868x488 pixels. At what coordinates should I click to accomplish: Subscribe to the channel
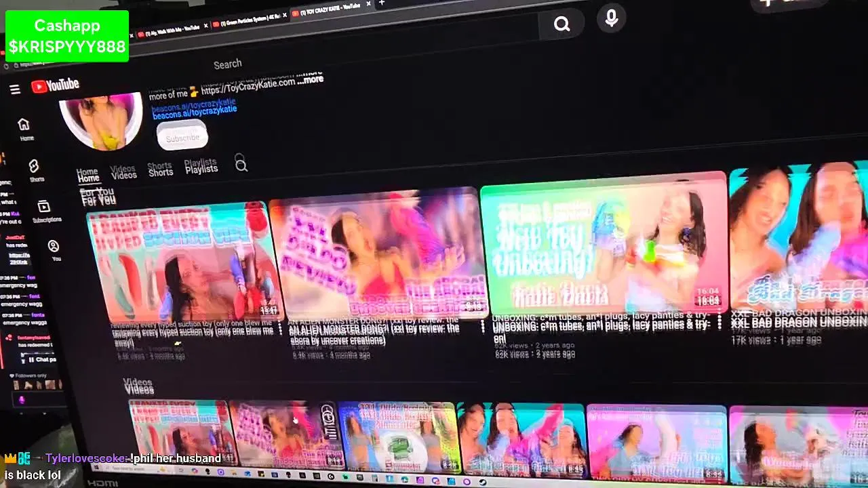pyautogui.click(x=182, y=137)
